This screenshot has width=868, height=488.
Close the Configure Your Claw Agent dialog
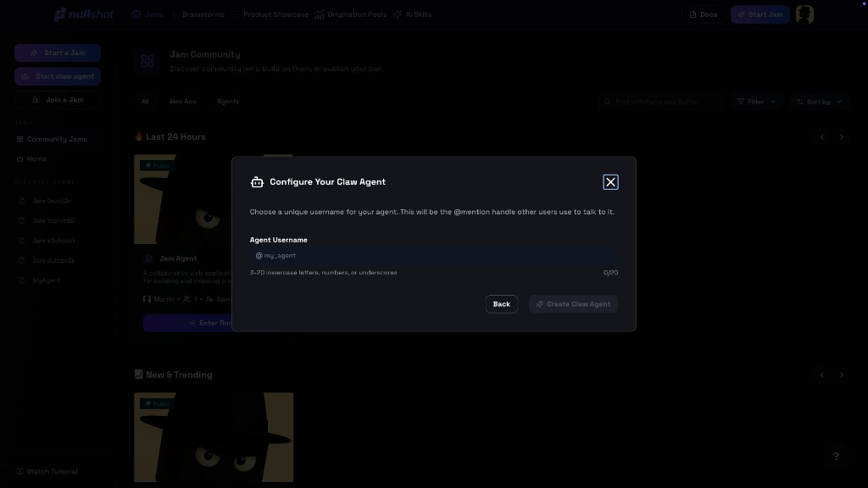pos(610,182)
